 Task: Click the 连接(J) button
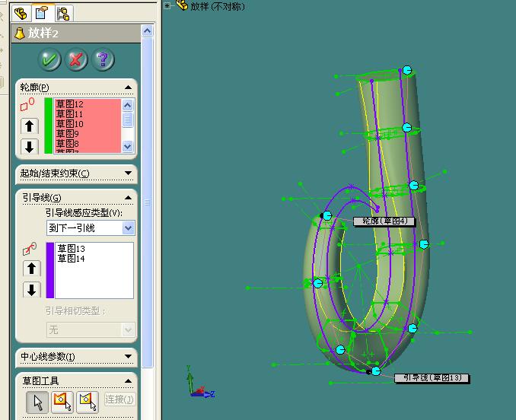tap(119, 399)
